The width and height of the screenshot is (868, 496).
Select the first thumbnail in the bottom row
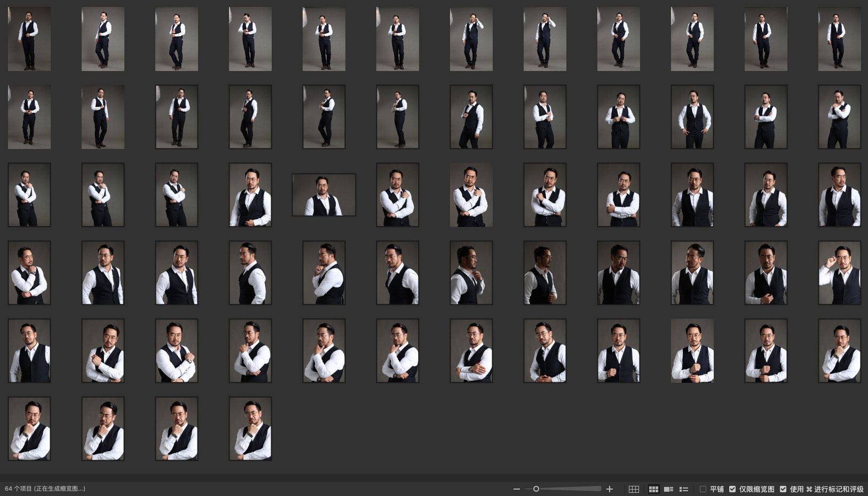click(x=29, y=429)
